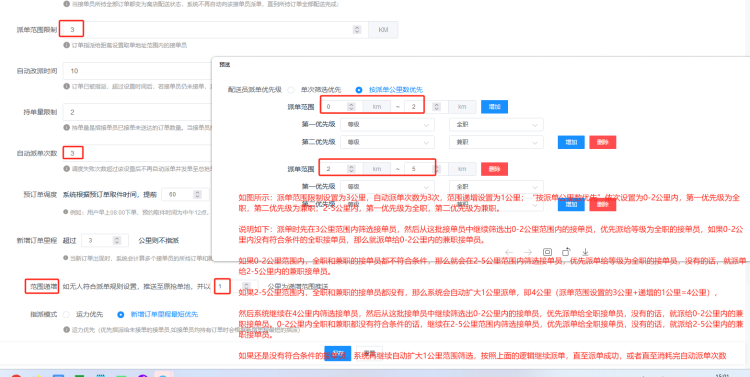Click the blue submit button below the form

[338, 353]
